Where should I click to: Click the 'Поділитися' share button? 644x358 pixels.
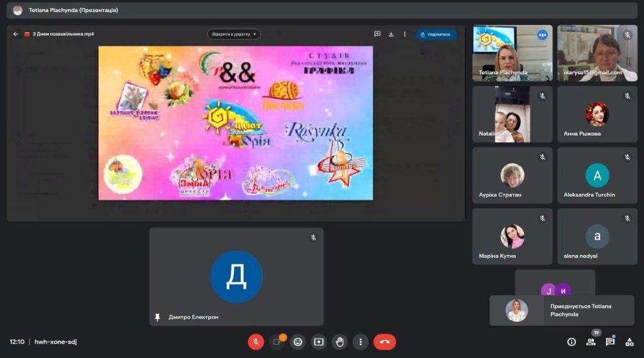click(436, 34)
